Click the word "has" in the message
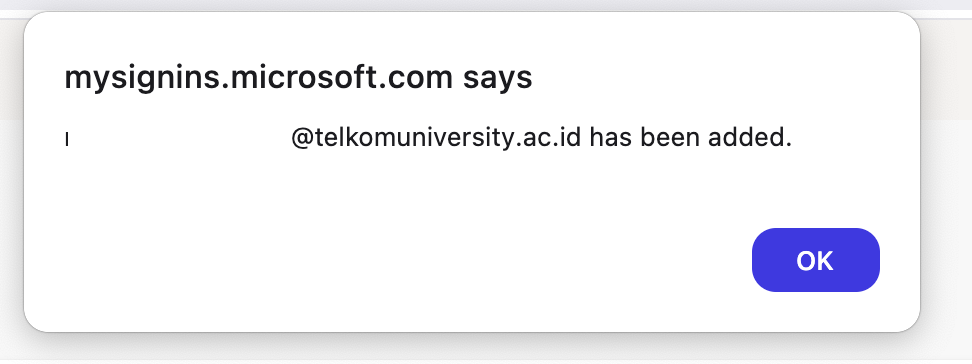Screen dimensions: 972x364 611,138
